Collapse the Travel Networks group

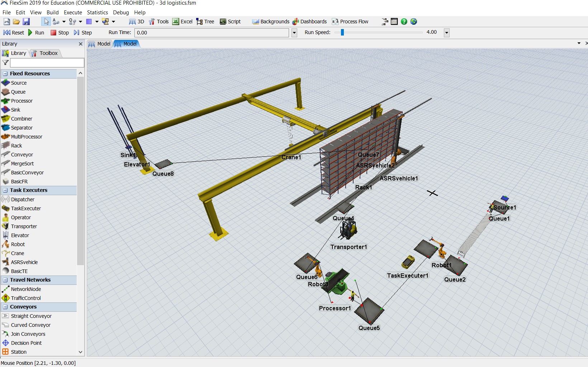click(5, 280)
